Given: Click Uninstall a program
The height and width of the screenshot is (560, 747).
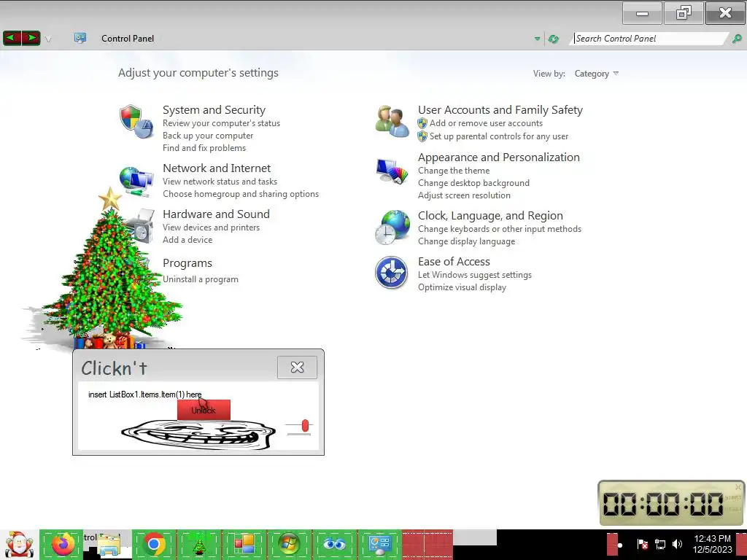Looking at the screenshot, I should pyautogui.click(x=200, y=279).
